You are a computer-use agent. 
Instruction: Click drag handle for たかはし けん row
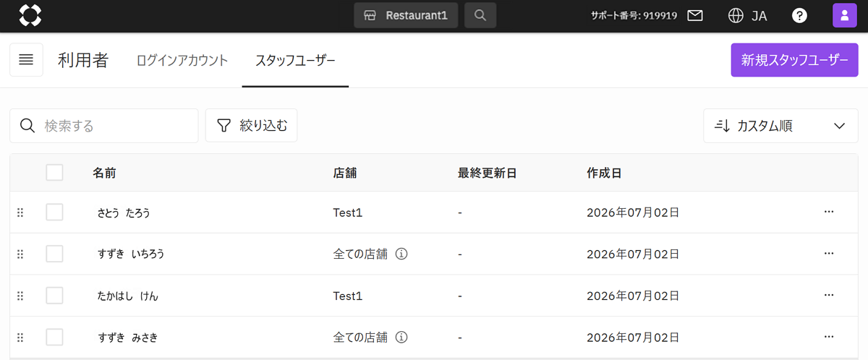pos(20,296)
